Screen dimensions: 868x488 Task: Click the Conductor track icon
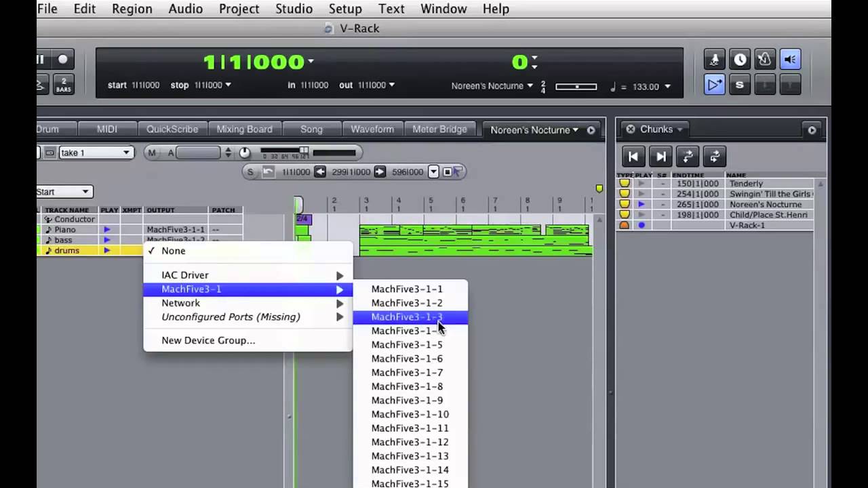pos(48,220)
